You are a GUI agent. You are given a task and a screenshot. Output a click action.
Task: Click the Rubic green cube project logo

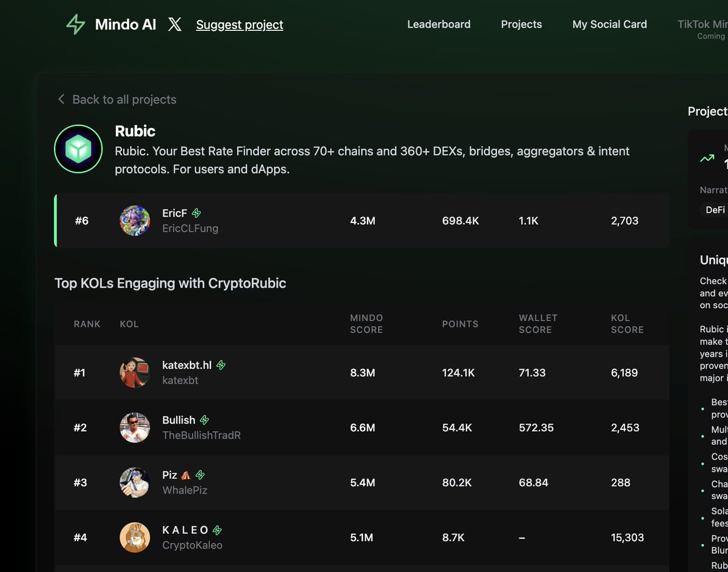(x=78, y=149)
